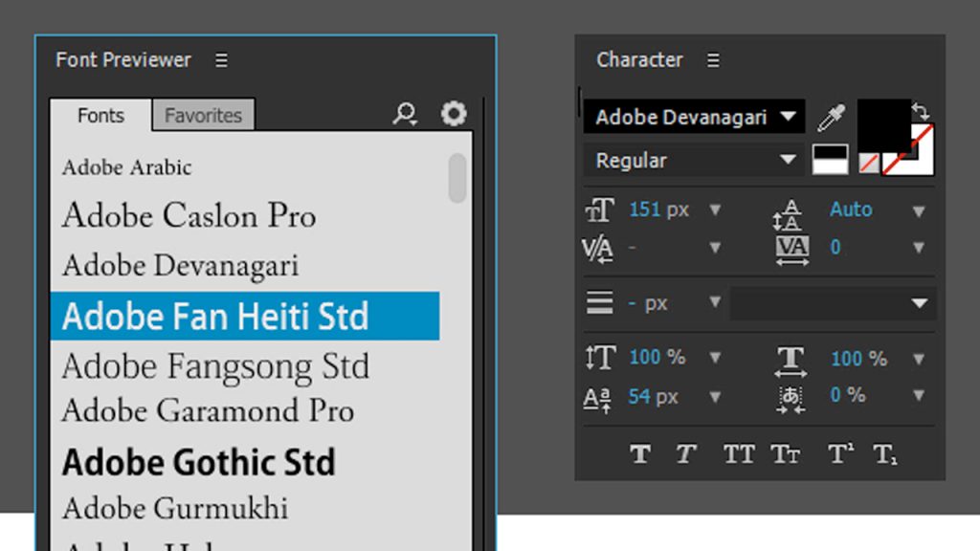Viewport: 980px width, 551px height.
Task: Set the color to black and white
Action: click(830, 160)
